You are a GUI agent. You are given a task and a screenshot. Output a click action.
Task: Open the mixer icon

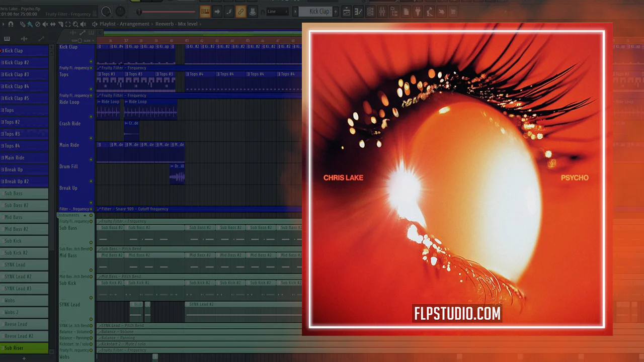(x=382, y=12)
